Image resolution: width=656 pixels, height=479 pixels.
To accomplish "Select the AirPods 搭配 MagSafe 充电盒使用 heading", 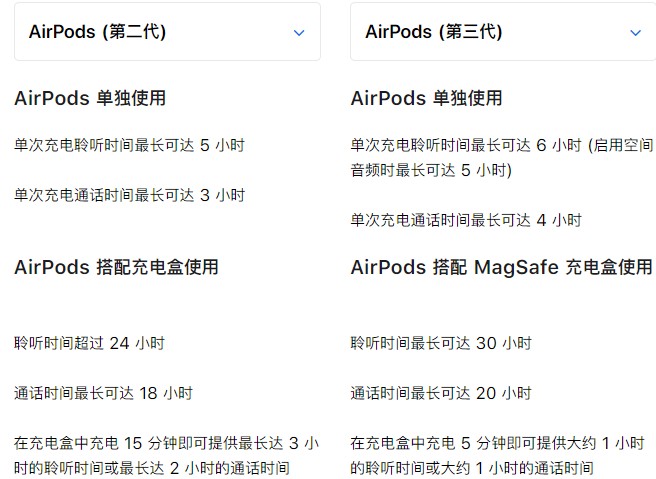I will click(501, 267).
